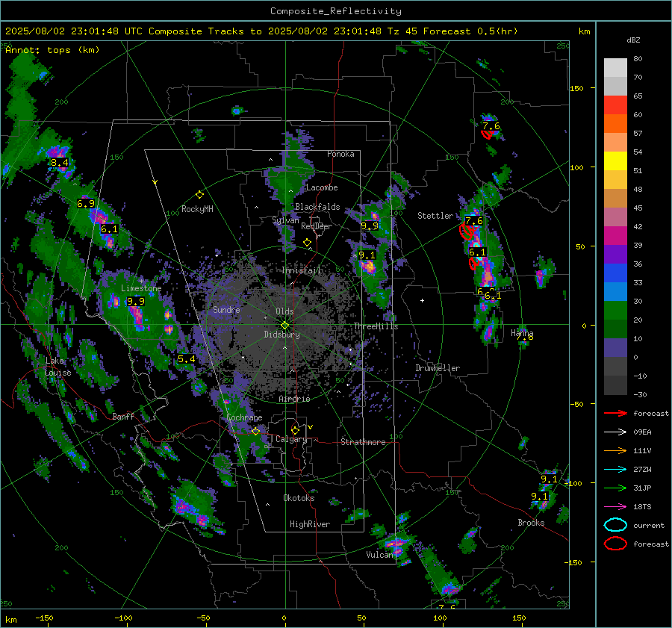Screen dimensions: 672x628
Task: Click the 9.1 storm top northeast of Innisfail
Action: 367,255
